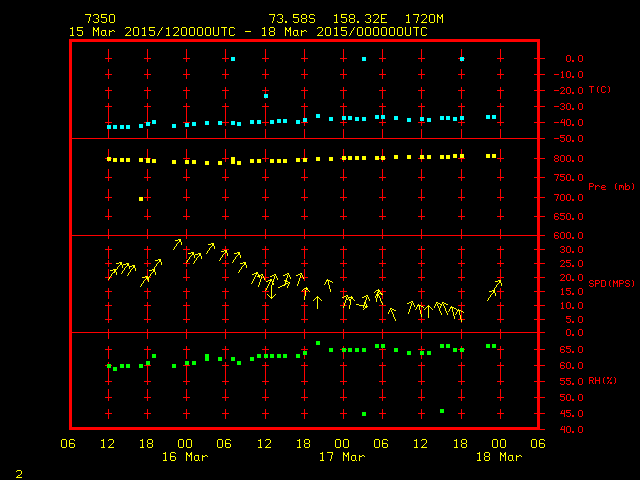Click the cyan temperature outlier near -20
The image size is (640, 480).
pos(266,96)
